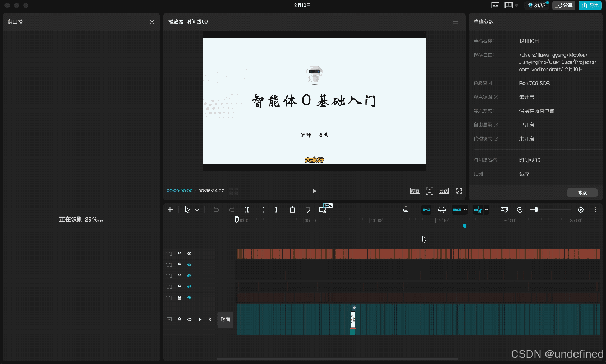Open the fullscreen preview mode
The height and width of the screenshot is (364, 606).
[459, 191]
